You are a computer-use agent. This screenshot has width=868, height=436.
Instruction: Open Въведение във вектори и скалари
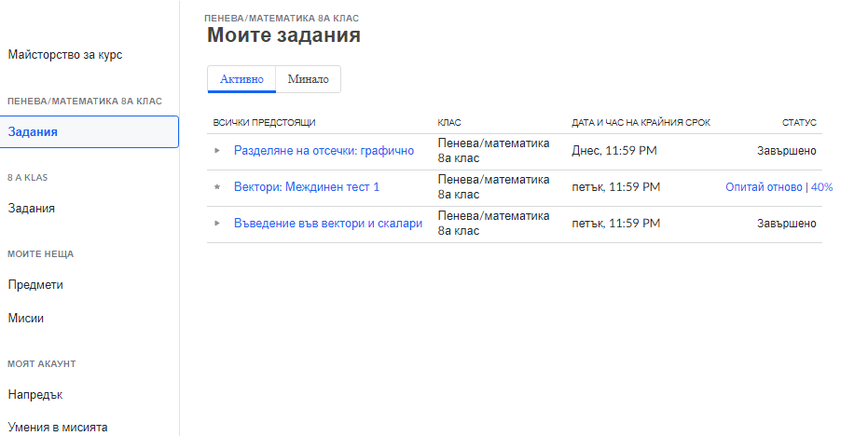(328, 224)
